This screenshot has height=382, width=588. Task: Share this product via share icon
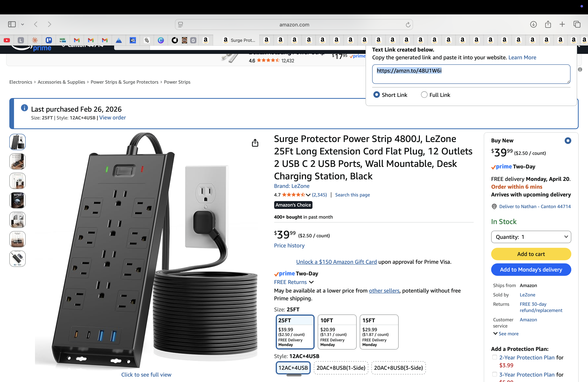(255, 143)
